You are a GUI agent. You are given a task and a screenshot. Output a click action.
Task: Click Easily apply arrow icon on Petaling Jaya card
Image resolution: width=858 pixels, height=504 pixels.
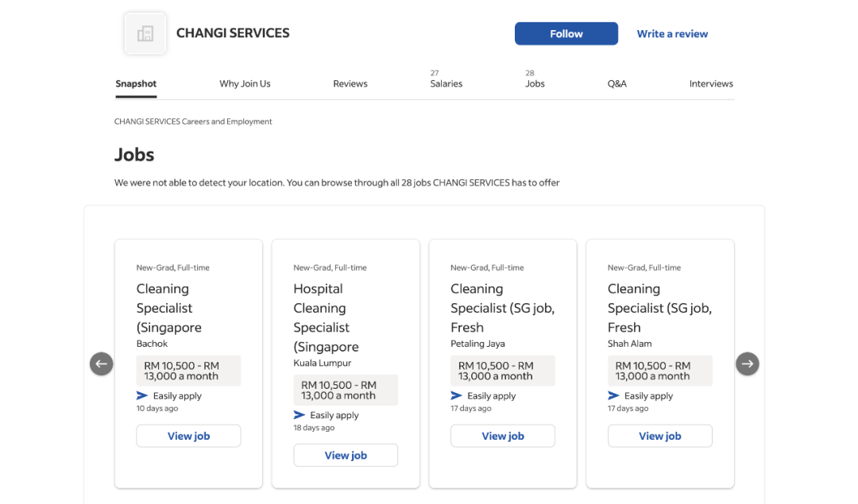(456, 395)
